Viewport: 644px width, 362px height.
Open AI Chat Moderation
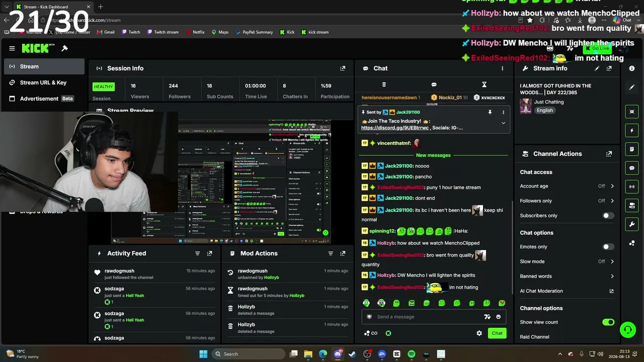coord(567,291)
